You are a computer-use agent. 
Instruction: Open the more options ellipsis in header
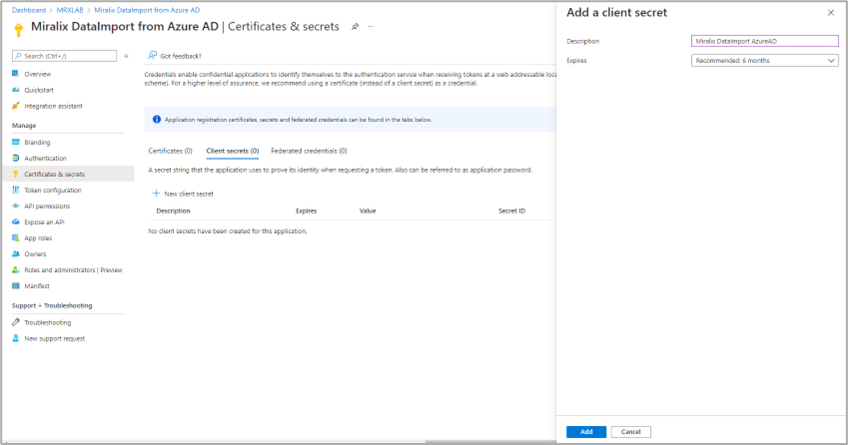[x=371, y=26]
